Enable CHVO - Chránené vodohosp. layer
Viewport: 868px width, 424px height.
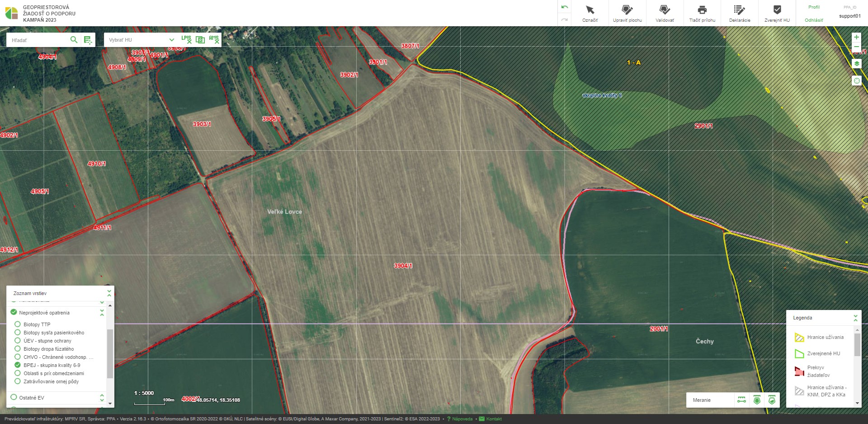point(18,357)
